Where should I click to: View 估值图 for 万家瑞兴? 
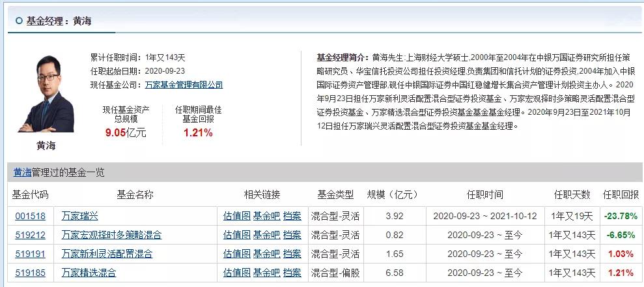click(237, 217)
